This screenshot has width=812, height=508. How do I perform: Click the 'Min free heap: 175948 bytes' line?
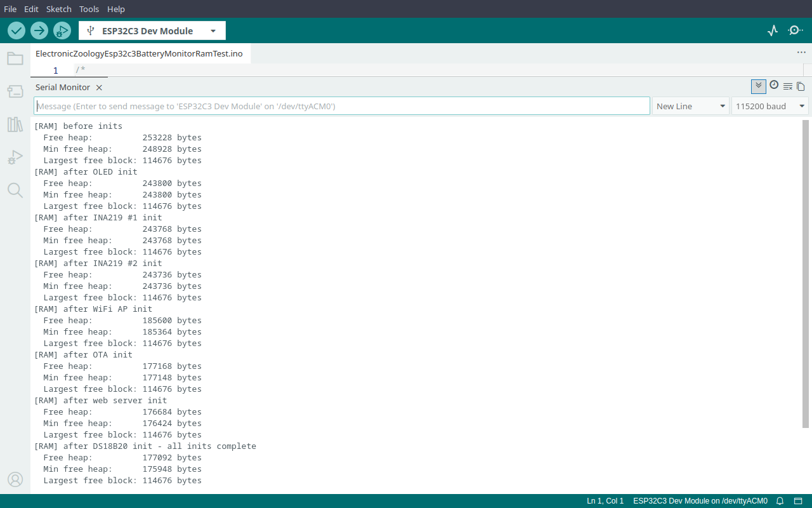[x=122, y=469]
